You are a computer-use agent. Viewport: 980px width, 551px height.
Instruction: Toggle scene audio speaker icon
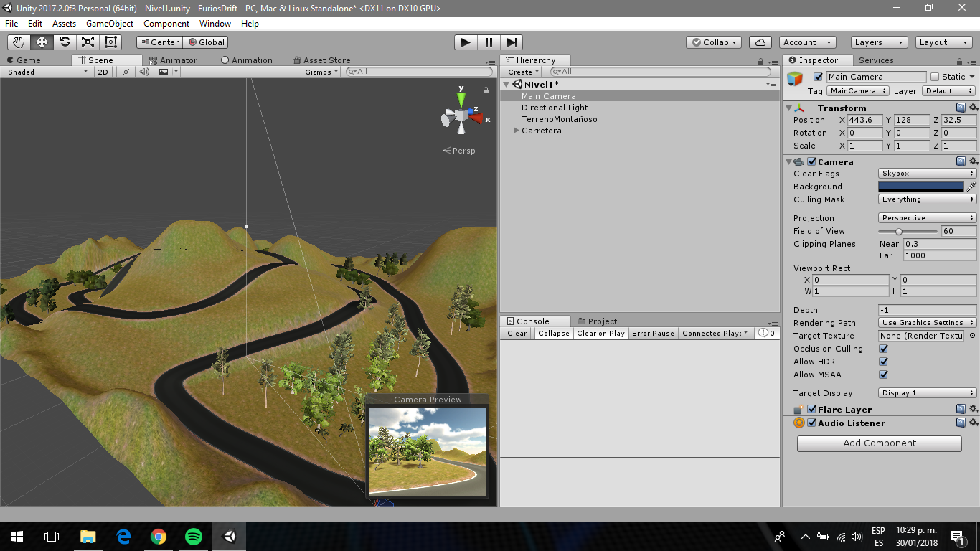(144, 72)
